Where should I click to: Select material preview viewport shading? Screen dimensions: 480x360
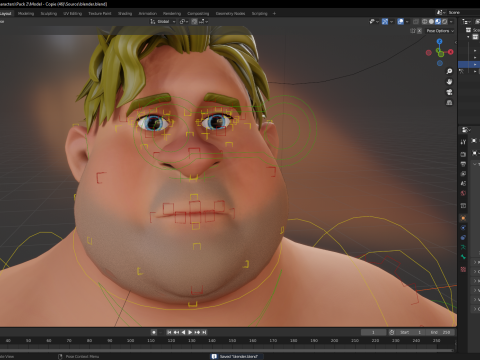(x=438, y=21)
